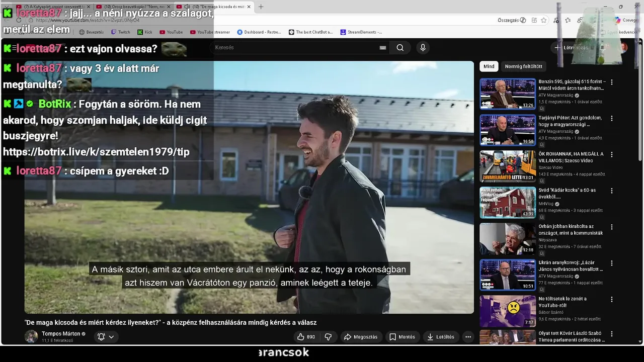Click the Szecso Video channel name
Image resolution: width=644 pixels, height=362 pixels.
click(550, 167)
